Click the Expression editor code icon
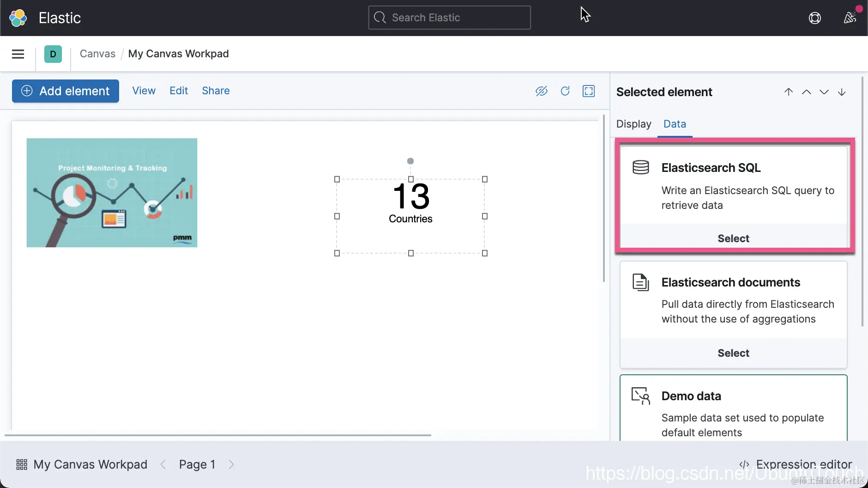The height and width of the screenshot is (488, 868). click(744, 464)
